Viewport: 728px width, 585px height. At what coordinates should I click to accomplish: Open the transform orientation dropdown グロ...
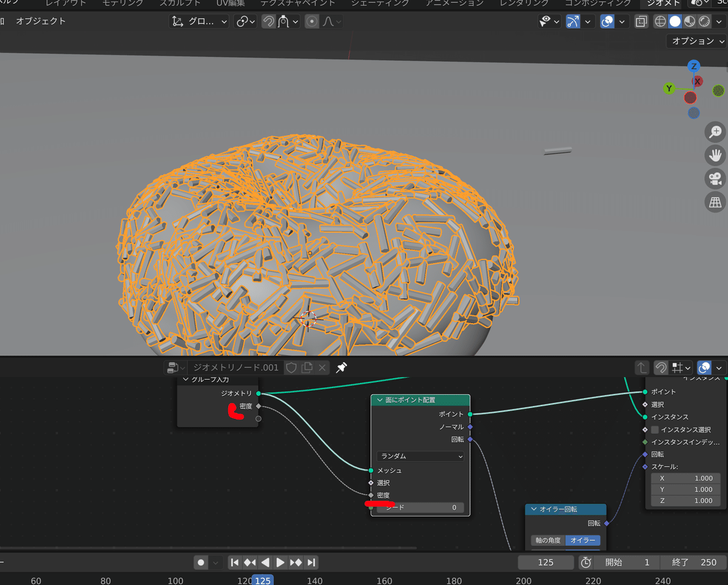[199, 21]
